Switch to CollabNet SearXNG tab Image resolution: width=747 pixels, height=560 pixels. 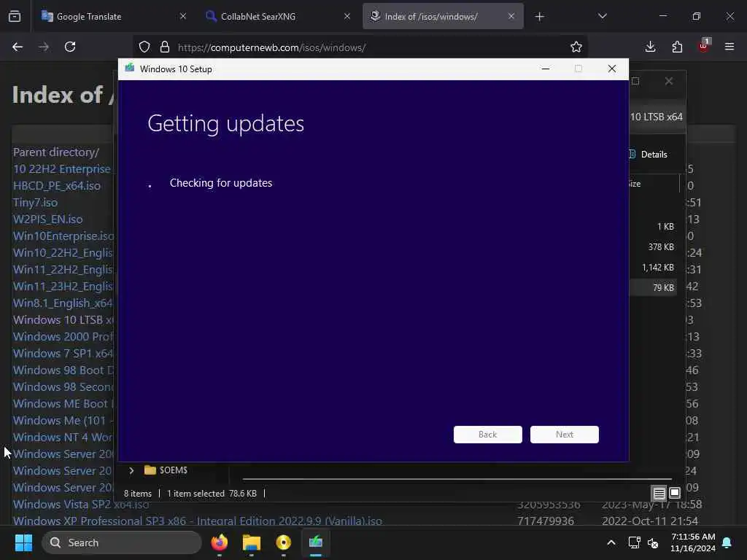click(277, 17)
